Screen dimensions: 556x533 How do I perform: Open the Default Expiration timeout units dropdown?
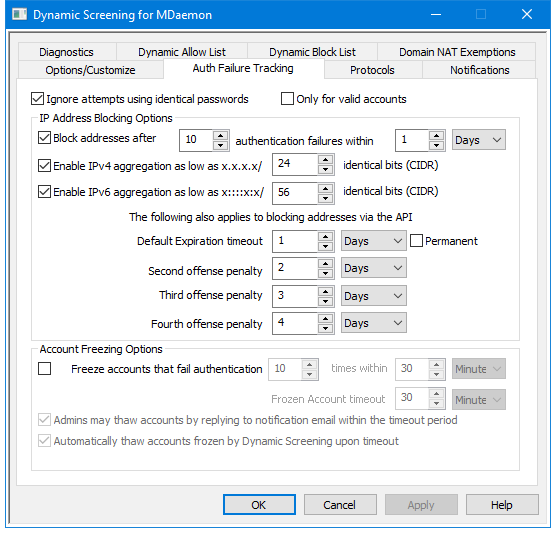374,241
